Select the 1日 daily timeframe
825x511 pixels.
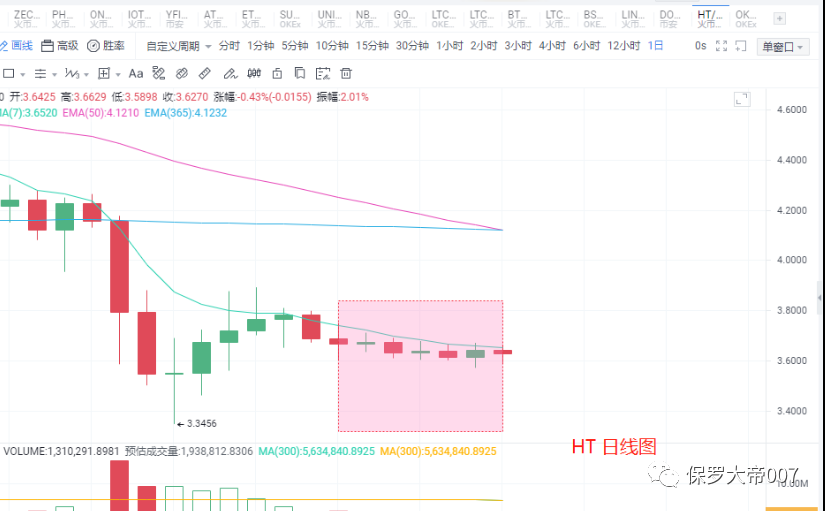pyautogui.click(x=655, y=46)
